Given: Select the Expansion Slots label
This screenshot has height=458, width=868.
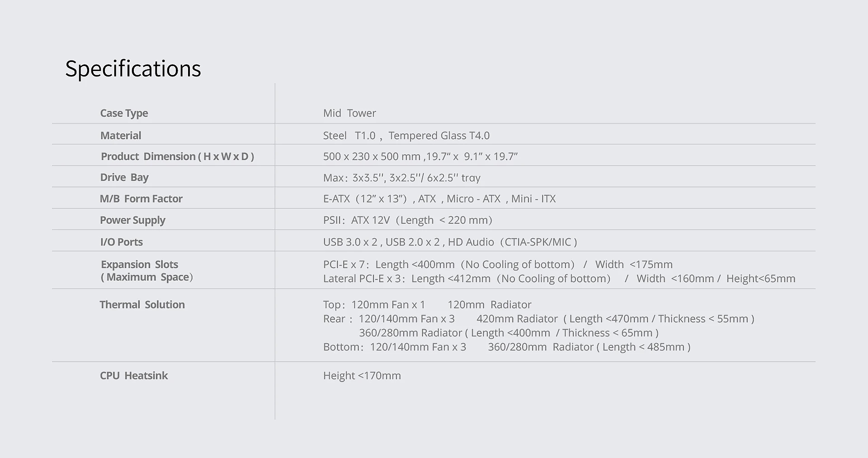Looking at the screenshot, I should click(140, 264).
